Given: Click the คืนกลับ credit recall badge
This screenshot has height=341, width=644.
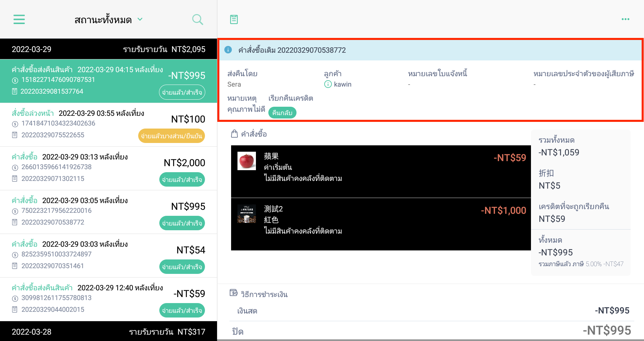Looking at the screenshot, I should [282, 113].
